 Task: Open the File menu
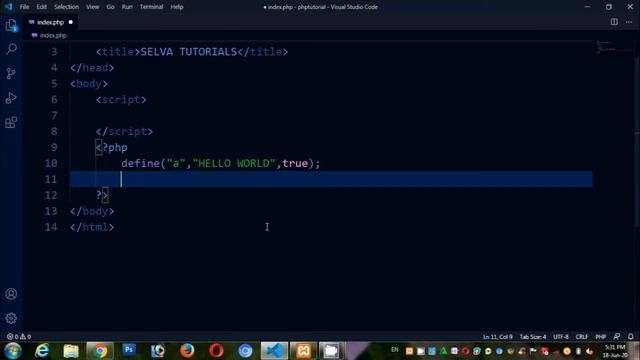click(x=24, y=7)
